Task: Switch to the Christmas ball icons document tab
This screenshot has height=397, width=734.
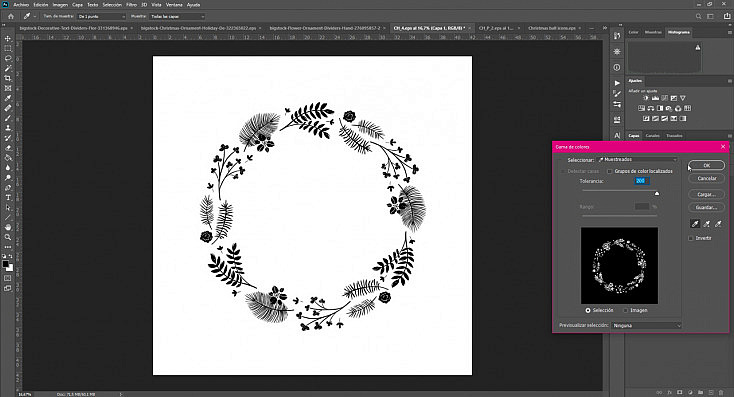Action: tap(552, 28)
